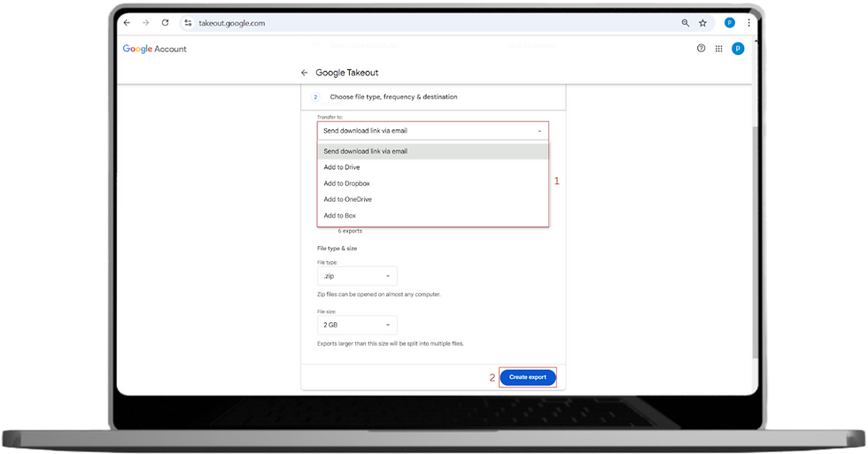Open the Chrome profile avatar in toolbar
This screenshot has height=454, width=868.
pos(730,23)
